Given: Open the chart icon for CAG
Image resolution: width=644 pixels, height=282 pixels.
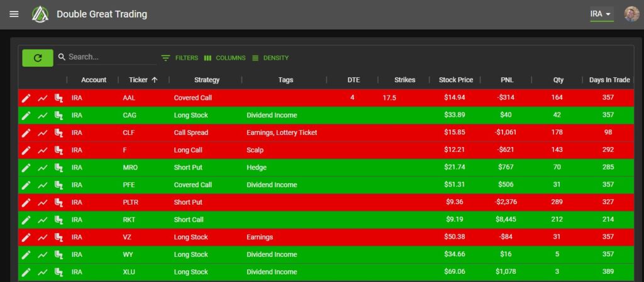Looking at the screenshot, I should point(43,115).
